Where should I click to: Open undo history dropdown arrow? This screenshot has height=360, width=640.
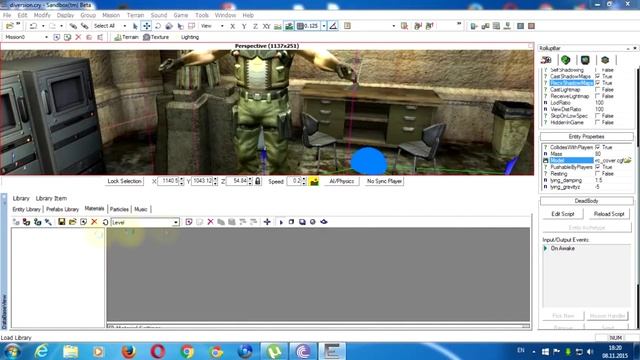pos(43,26)
